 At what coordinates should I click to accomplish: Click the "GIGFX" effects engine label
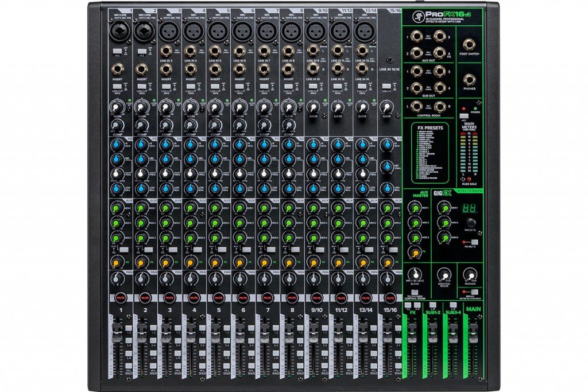click(443, 193)
